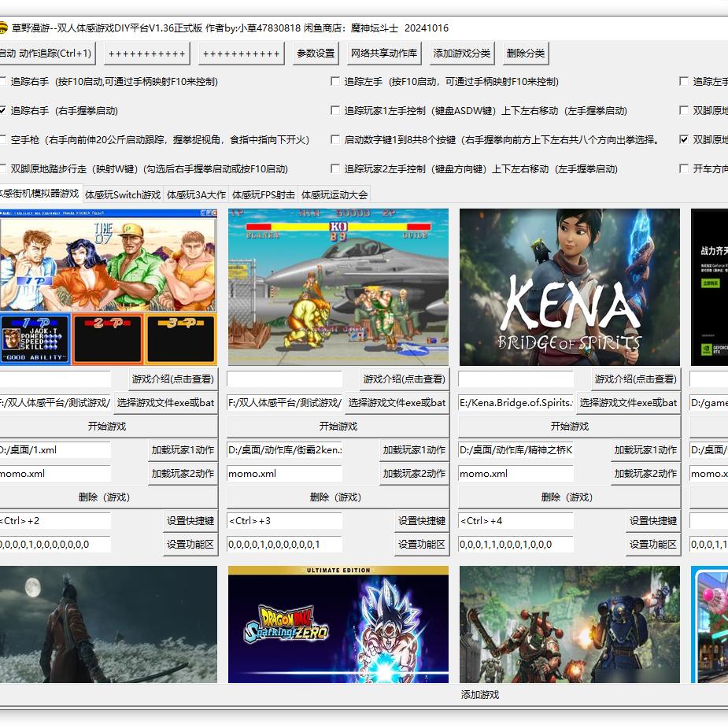Viewport: 728px width, 728px height.
Task: Switch to 体感玩Switch游戏 tab
Action: (x=123, y=194)
